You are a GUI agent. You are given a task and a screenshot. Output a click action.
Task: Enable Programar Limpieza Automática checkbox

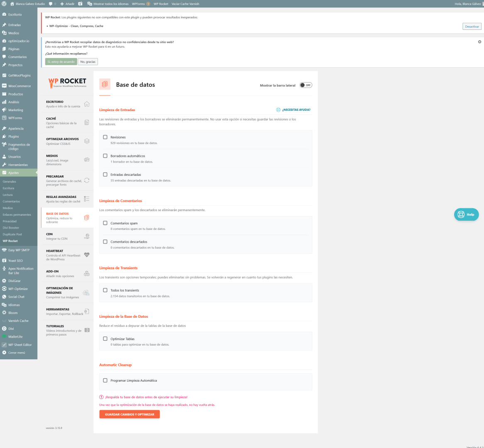pos(105,380)
